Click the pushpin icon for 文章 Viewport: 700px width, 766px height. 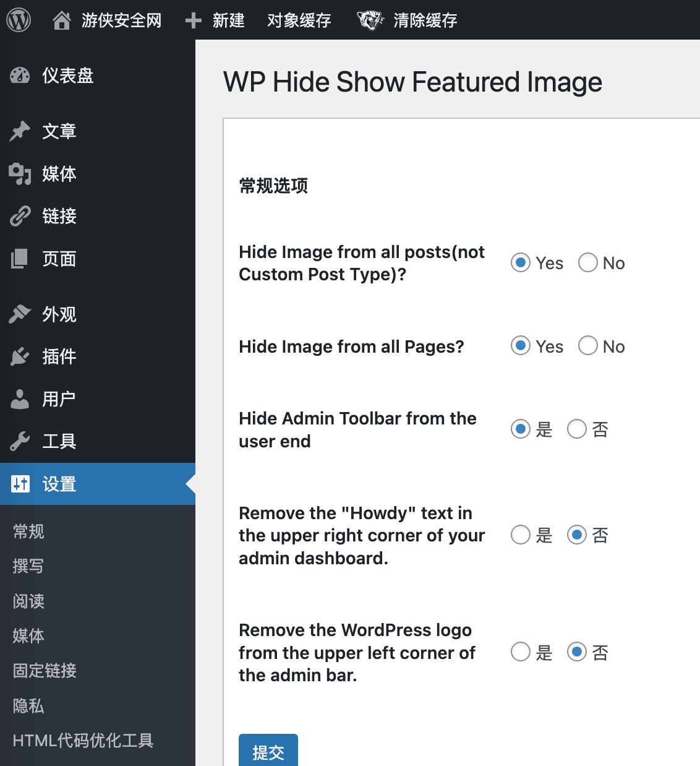pyautogui.click(x=20, y=131)
